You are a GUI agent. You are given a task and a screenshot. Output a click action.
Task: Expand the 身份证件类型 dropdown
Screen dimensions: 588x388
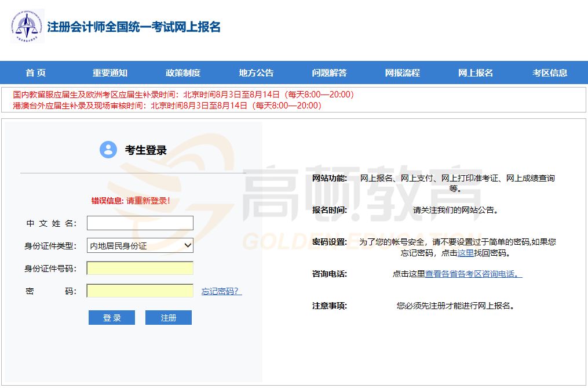pyautogui.click(x=140, y=246)
